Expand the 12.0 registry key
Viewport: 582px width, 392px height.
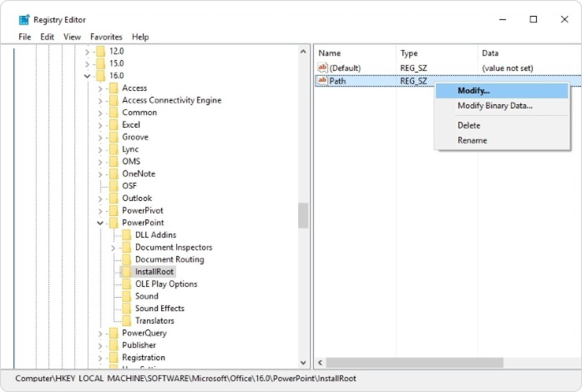point(87,52)
